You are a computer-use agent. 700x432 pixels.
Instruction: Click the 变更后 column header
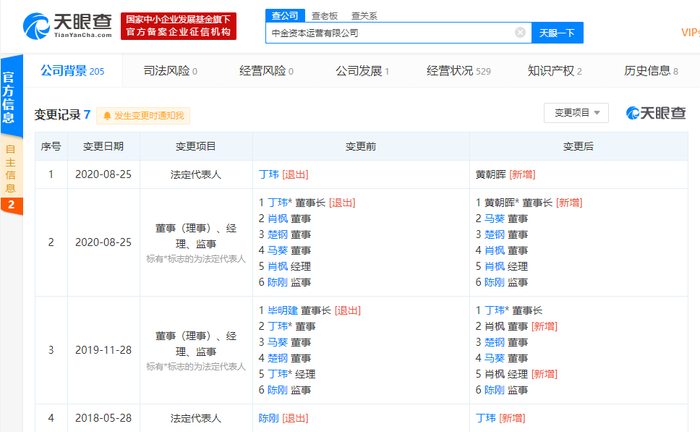(x=578, y=146)
